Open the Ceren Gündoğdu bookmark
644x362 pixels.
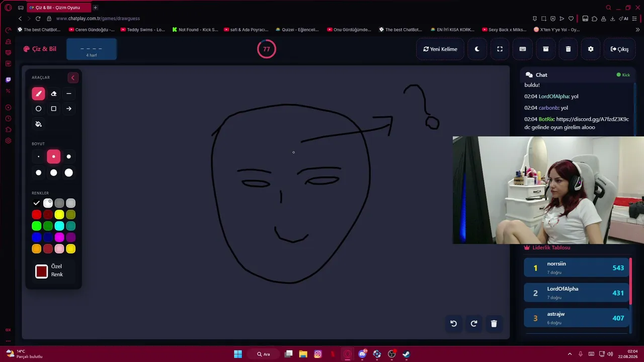(x=91, y=30)
